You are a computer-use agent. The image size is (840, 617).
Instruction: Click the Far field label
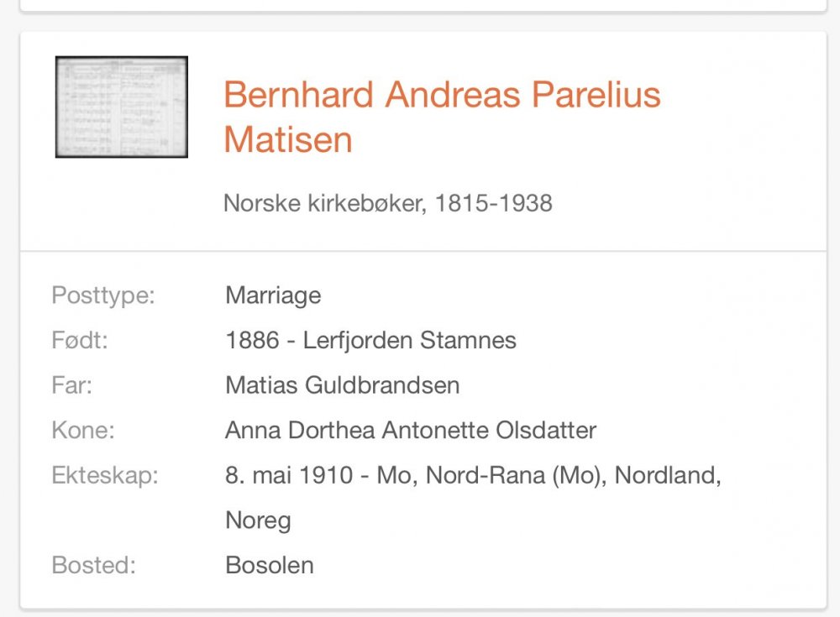pos(71,385)
